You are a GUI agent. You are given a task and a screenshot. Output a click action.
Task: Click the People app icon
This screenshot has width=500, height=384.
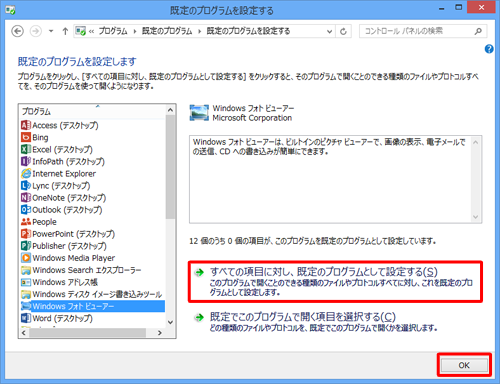click(x=26, y=222)
